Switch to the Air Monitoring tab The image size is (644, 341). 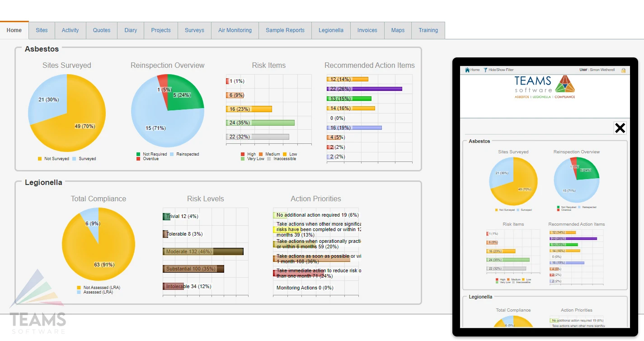pos(235,30)
